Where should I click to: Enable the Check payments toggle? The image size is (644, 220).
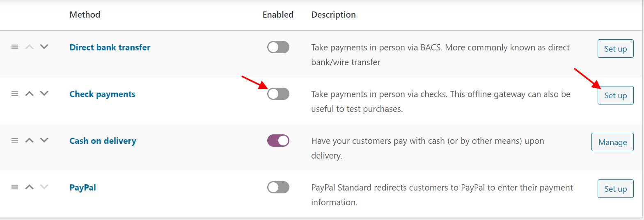click(x=278, y=94)
